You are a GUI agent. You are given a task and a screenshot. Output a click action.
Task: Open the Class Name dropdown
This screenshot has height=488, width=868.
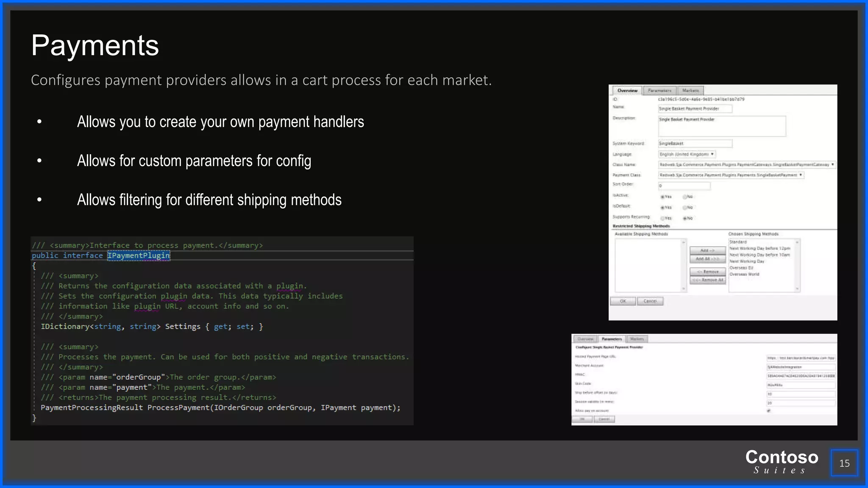[x=747, y=165]
